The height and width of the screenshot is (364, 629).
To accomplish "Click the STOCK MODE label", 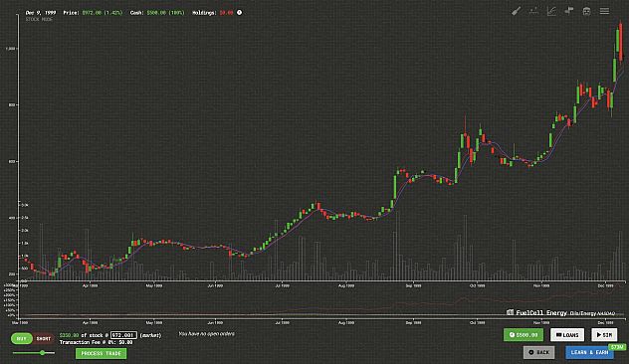I will [x=39, y=19].
